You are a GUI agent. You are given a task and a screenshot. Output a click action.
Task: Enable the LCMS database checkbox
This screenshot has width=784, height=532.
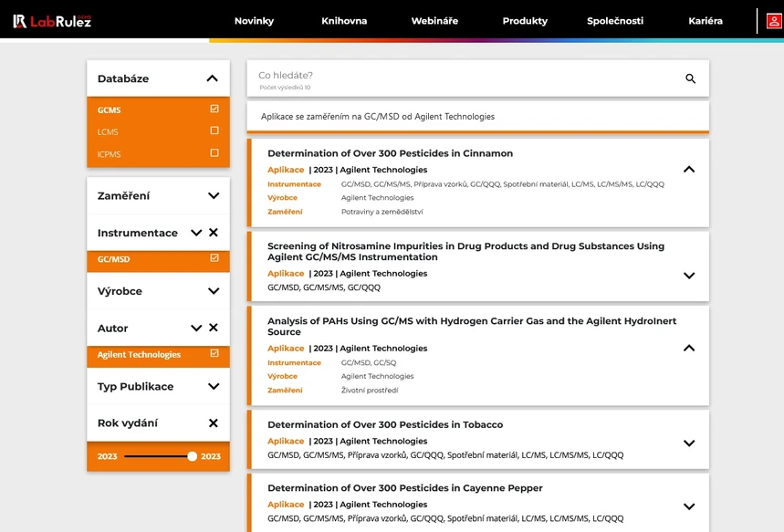(214, 130)
